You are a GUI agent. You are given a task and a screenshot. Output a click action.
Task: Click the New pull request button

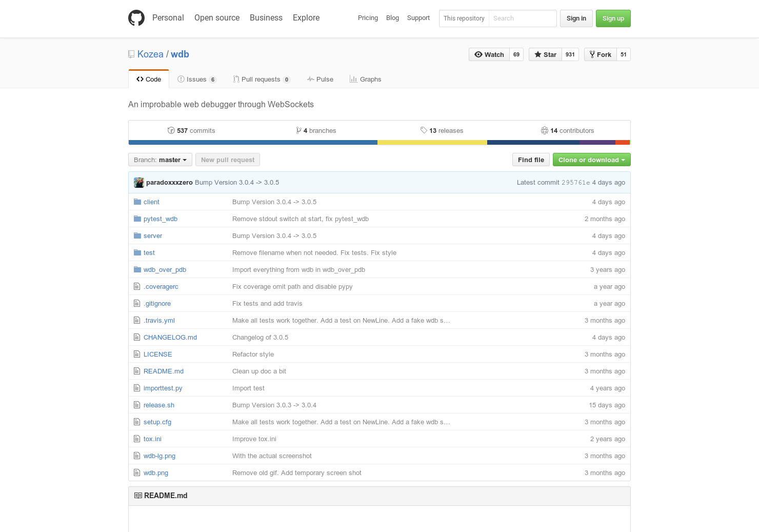coord(228,160)
